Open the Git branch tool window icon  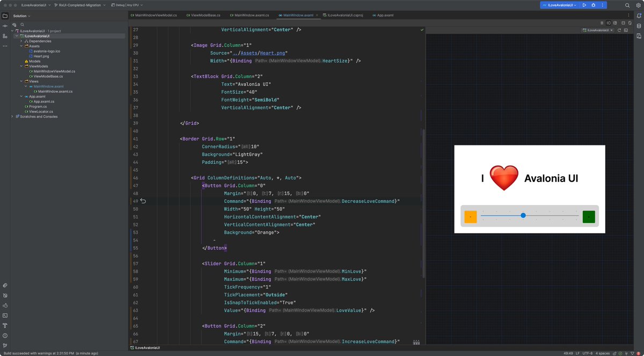click(5, 346)
